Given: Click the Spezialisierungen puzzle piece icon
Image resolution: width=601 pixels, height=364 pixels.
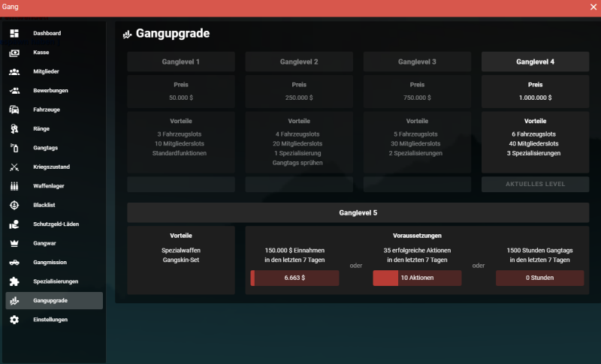Looking at the screenshot, I should tap(14, 281).
